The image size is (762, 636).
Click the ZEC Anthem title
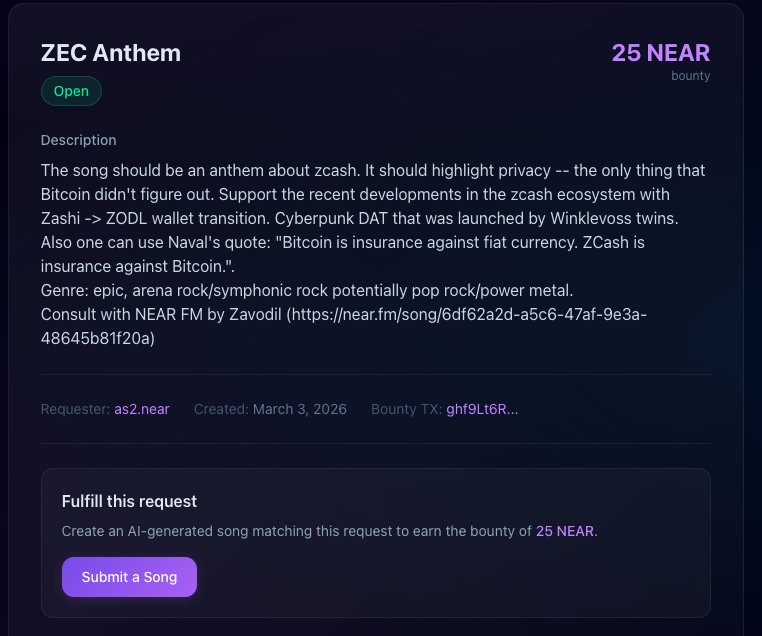pos(111,53)
